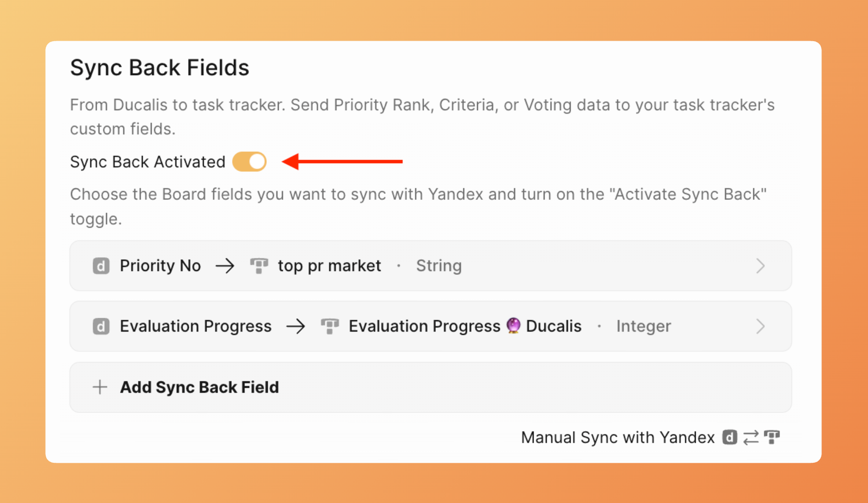Click the Sync Back Activated label
The image size is (868, 503).
point(148,162)
